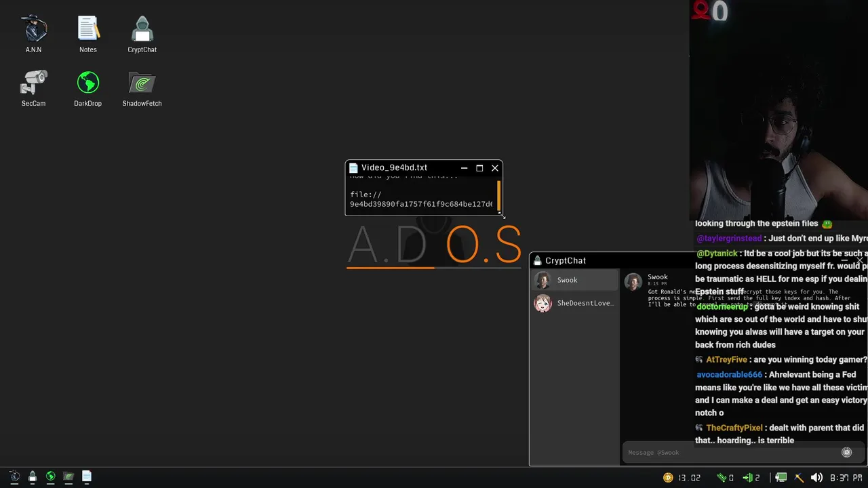The height and width of the screenshot is (488, 868).
Task: Click the Video_9e4bd.txt window title
Action: click(394, 167)
